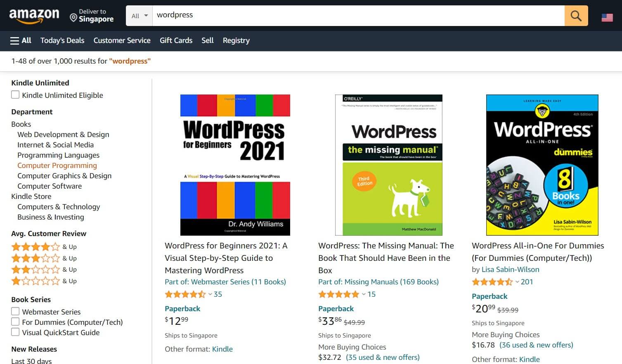This screenshot has height=364, width=622.
Task: Open author link Lisa Sabin-Wilson
Action: tap(511, 269)
